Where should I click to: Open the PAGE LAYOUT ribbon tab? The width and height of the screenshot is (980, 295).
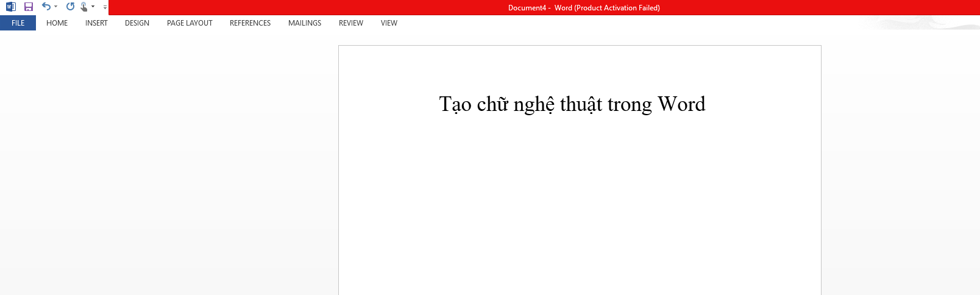pyautogui.click(x=190, y=23)
